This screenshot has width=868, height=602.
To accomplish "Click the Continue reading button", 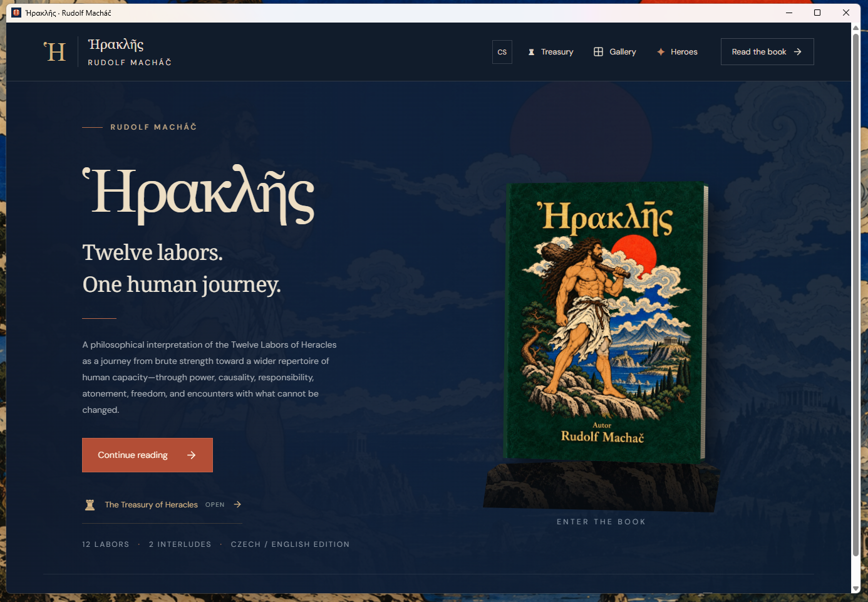I will click(147, 455).
